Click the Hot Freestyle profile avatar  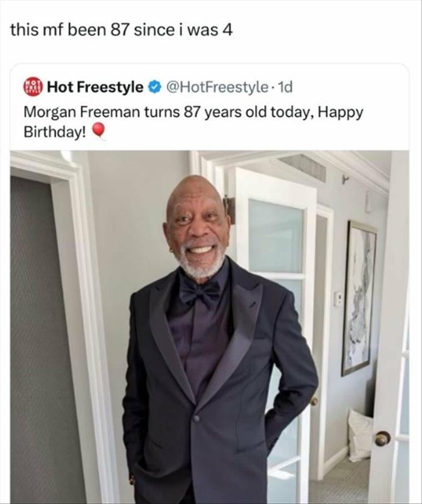click(x=34, y=87)
